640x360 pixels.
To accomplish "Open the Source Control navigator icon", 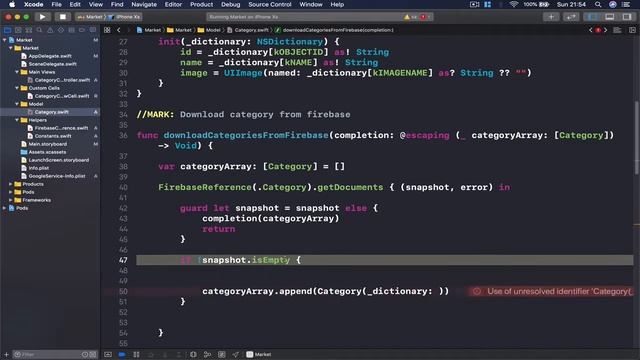I will pos(18,30).
